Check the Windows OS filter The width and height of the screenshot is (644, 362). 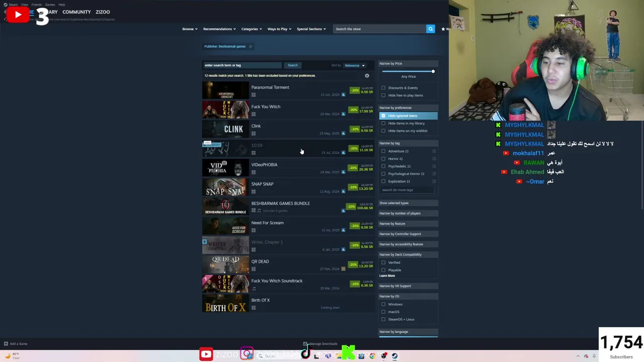click(383, 304)
